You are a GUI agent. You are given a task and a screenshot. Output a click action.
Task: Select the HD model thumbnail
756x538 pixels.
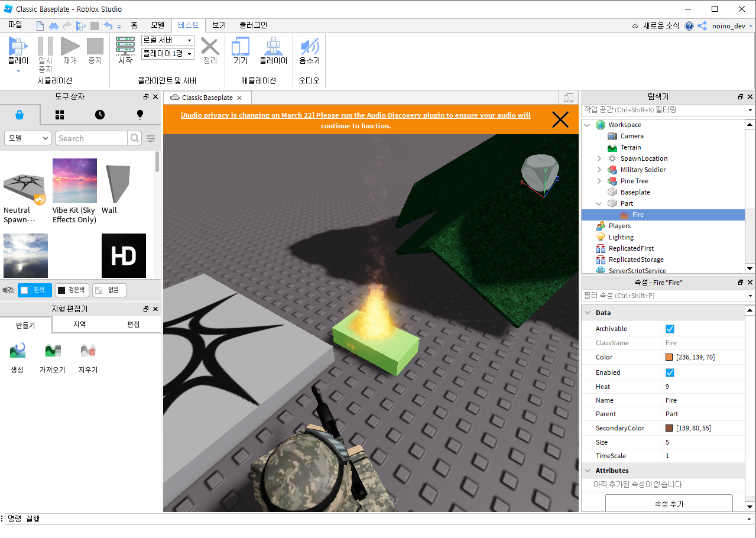(124, 255)
